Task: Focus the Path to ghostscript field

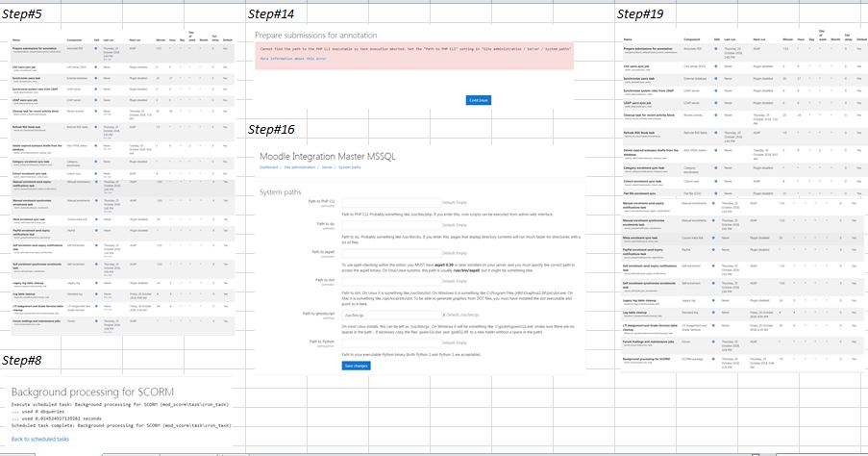Action: point(391,315)
